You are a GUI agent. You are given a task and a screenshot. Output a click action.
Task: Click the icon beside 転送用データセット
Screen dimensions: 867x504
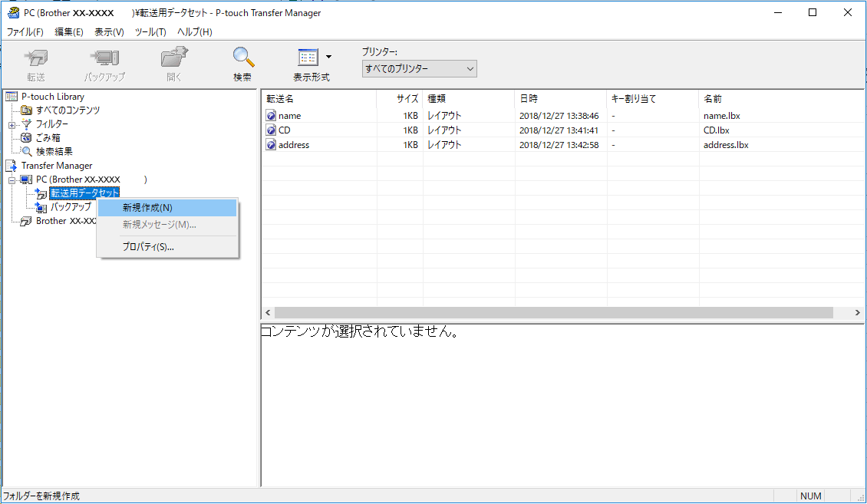(41, 193)
